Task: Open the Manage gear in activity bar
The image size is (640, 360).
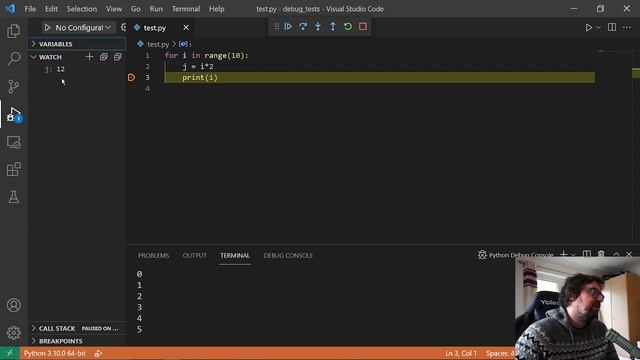Action: 13,333
